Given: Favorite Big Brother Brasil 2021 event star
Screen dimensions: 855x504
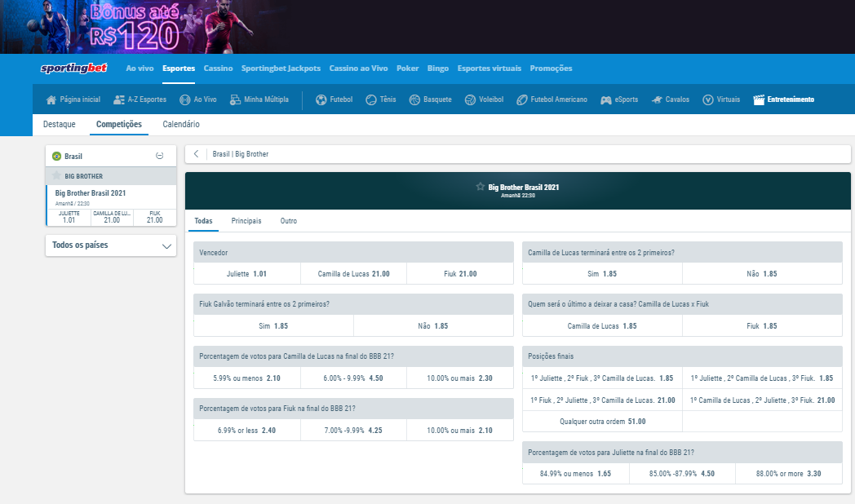Looking at the screenshot, I should [x=480, y=186].
